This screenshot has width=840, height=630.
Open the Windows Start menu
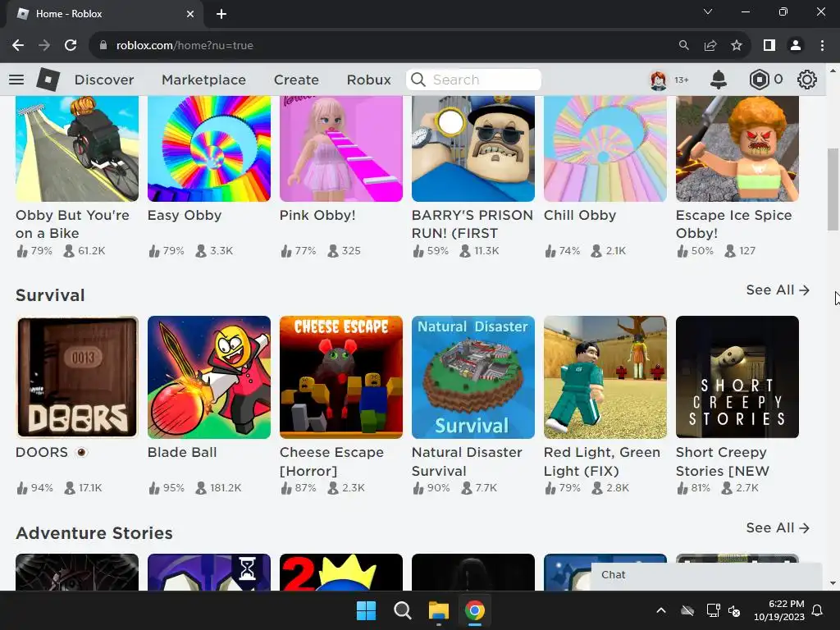(367, 610)
